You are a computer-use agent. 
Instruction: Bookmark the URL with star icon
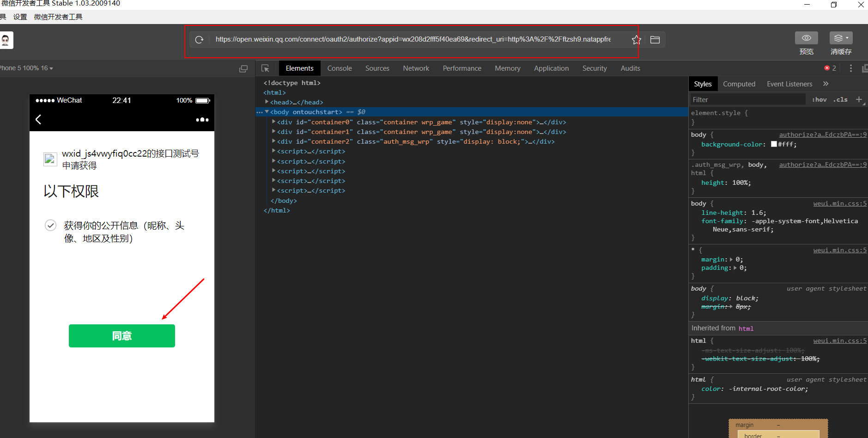[x=636, y=40]
